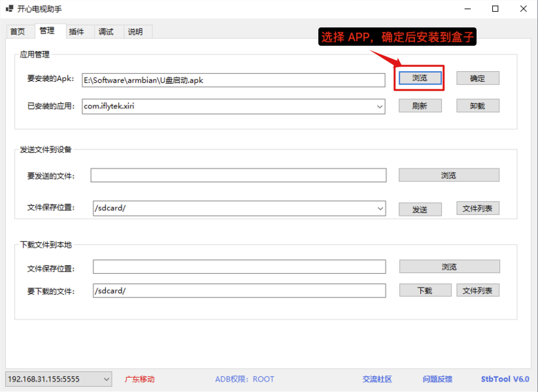The width and height of the screenshot is (538, 392).
Task: Click 刷新 to refresh installed apps
Action: (x=420, y=106)
